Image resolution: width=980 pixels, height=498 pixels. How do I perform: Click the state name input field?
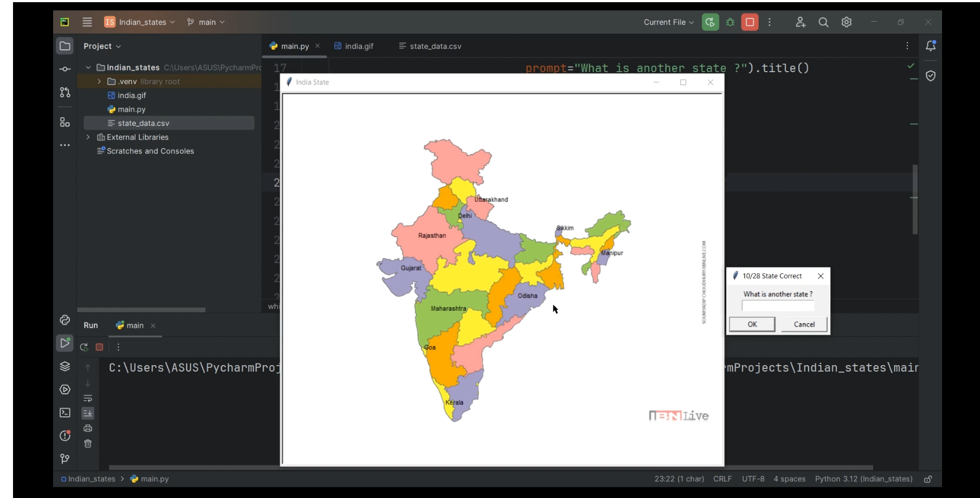pyautogui.click(x=778, y=306)
